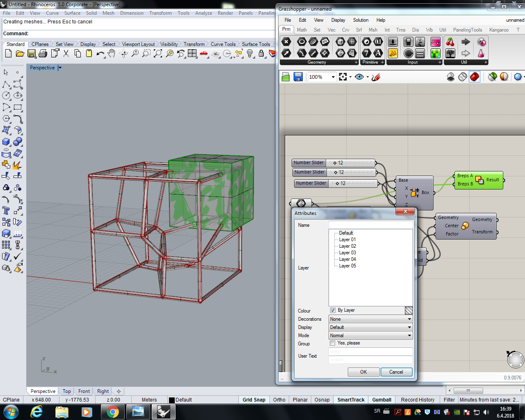The width and height of the screenshot is (525, 420).
Task: Toggle Osnap in status bar
Action: [322, 400]
